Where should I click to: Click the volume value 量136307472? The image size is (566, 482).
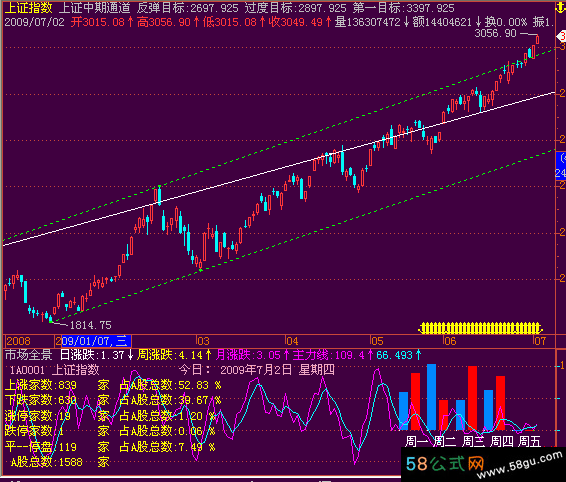coord(367,22)
